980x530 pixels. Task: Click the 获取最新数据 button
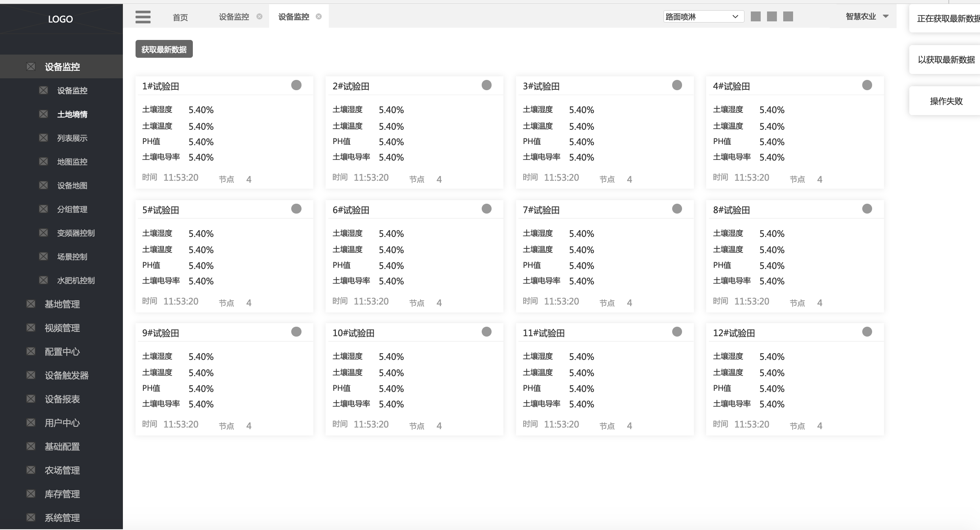pos(164,49)
